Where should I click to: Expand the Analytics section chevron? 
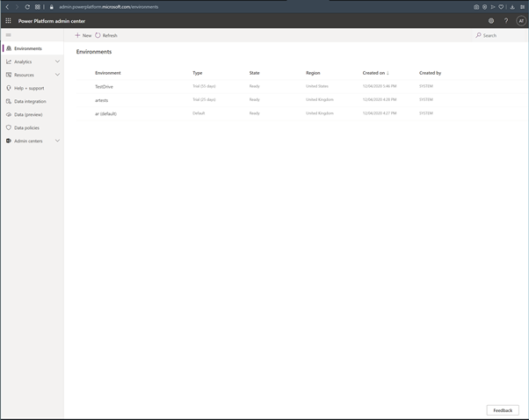coord(58,62)
